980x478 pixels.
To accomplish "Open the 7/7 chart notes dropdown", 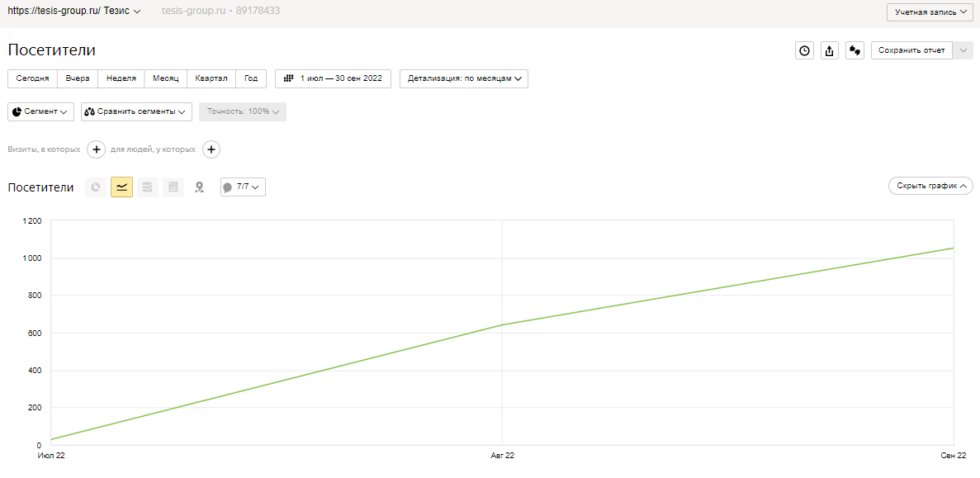I will pos(243,187).
